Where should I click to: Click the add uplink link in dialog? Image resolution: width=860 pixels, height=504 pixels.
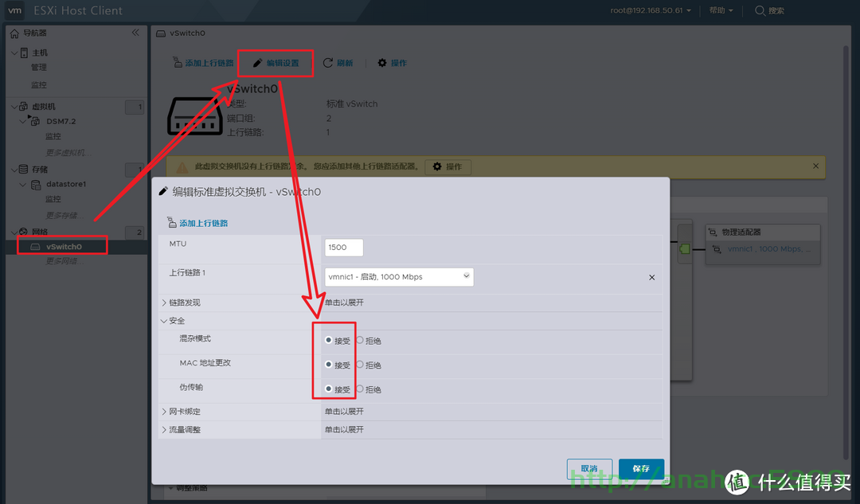[204, 223]
